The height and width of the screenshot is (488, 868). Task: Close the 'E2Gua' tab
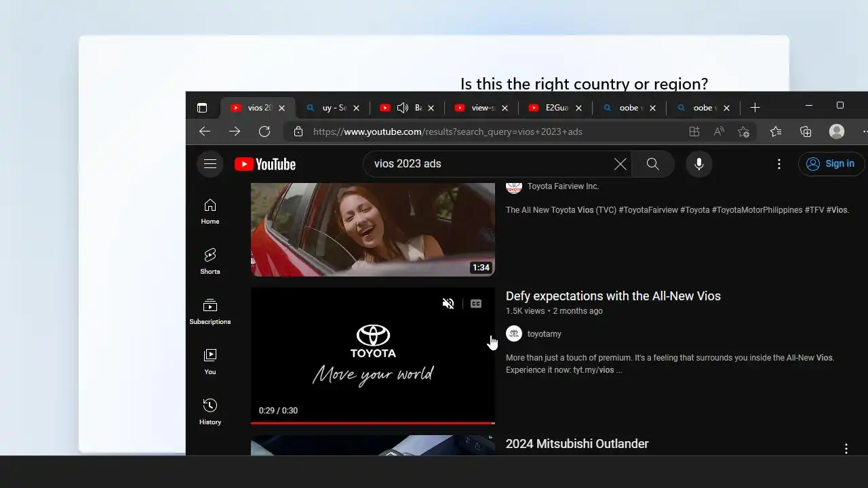(x=578, y=108)
